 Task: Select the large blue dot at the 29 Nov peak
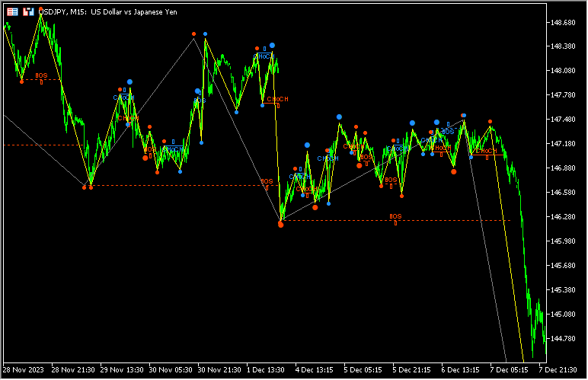130,81
